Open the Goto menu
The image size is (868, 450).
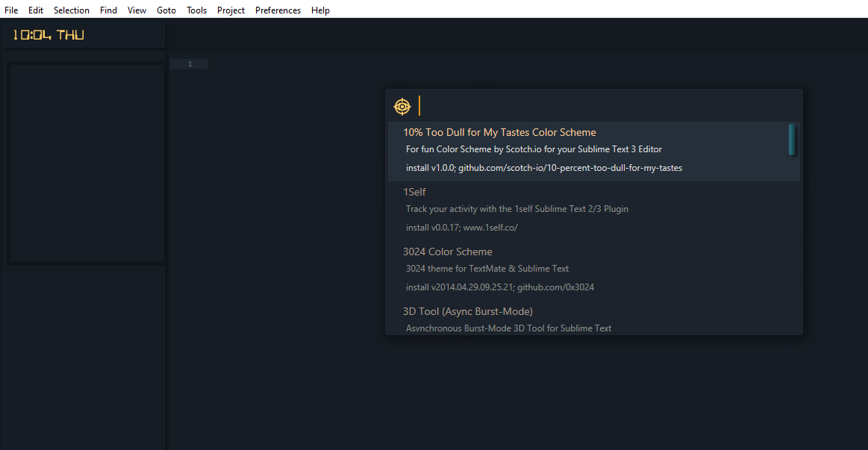(x=166, y=10)
